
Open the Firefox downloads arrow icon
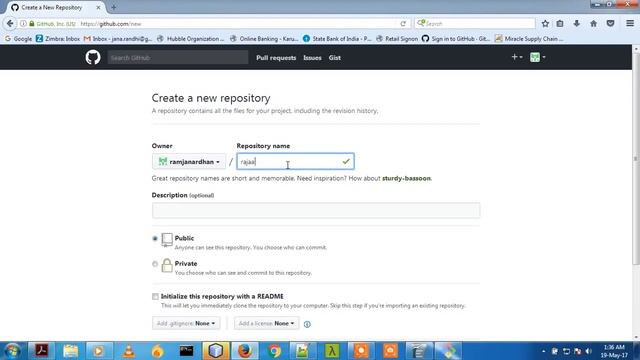[x=576, y=24]
